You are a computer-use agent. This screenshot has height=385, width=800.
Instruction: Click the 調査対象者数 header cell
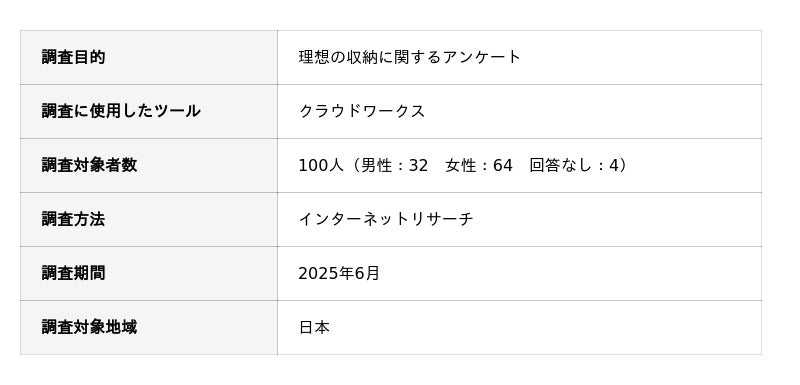point(148,165)
